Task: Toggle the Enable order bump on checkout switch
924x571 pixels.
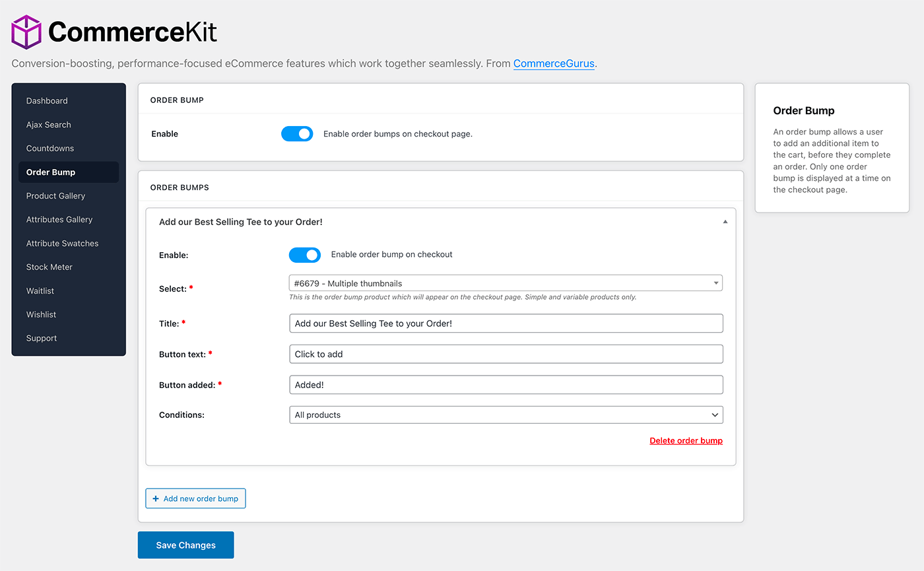Action: click(x=305, y=255)
